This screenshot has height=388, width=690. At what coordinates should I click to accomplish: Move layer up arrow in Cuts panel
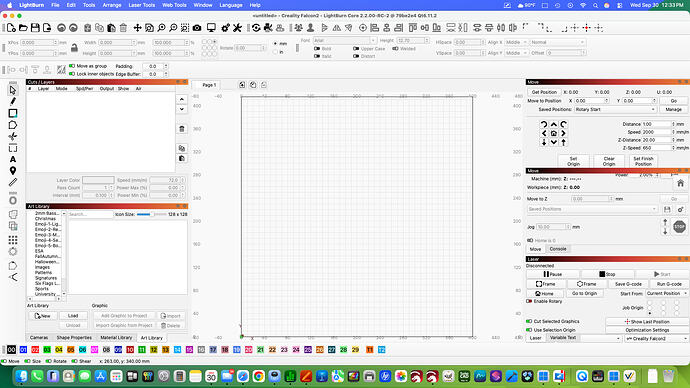[182, 99]
